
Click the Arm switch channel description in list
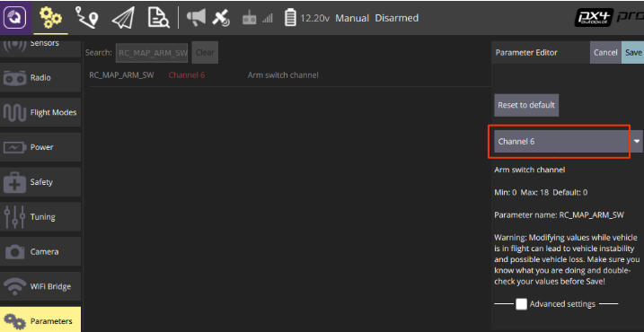tap(283, 75)
